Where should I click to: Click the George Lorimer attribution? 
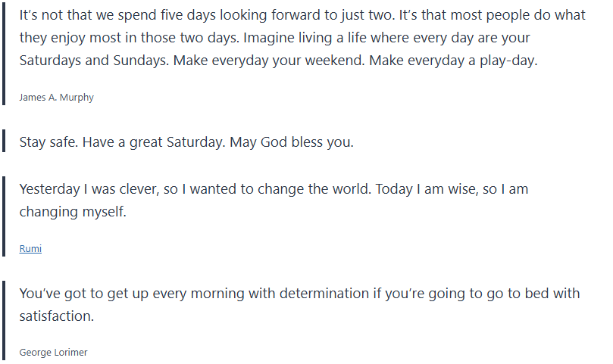53,352
